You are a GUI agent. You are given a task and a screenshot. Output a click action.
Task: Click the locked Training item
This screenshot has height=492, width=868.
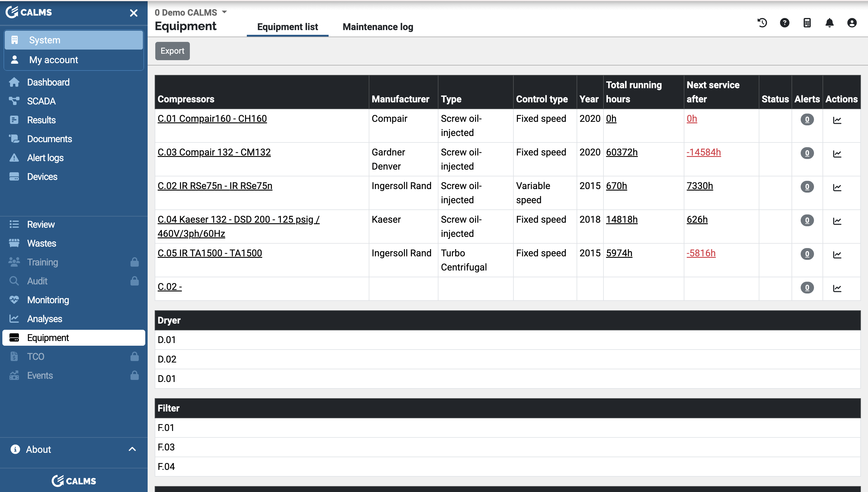[74, 262]
